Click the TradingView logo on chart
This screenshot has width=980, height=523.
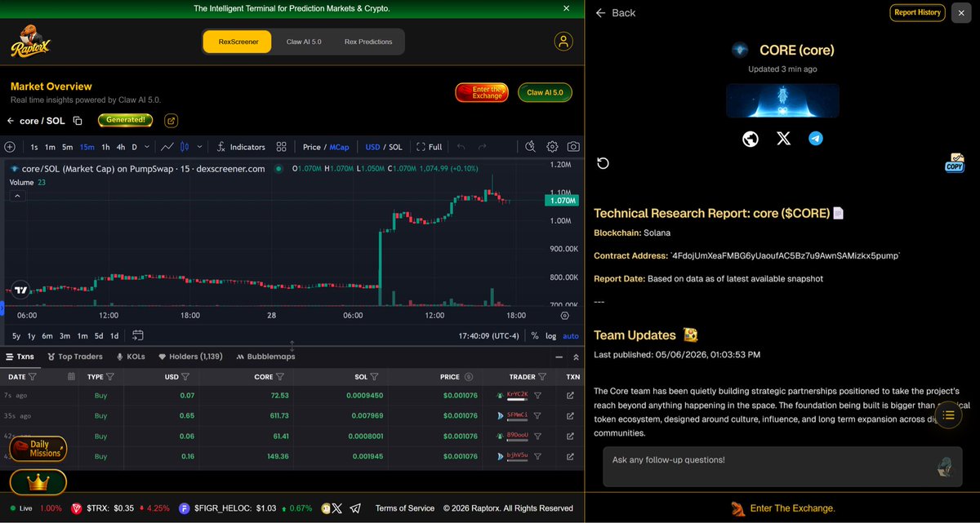(x=21, y=289)
